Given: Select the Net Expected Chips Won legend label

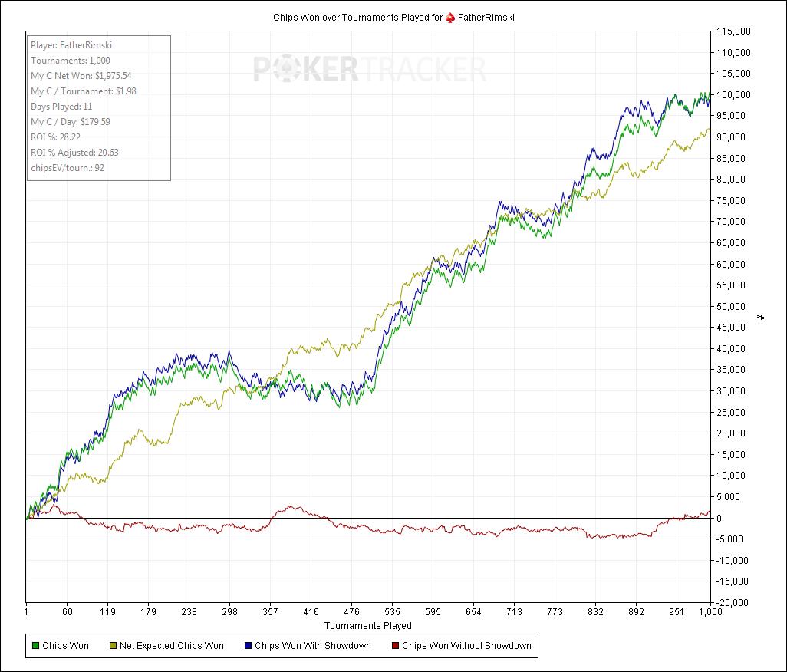Looking at the screenshot, I should click(172, 646).
